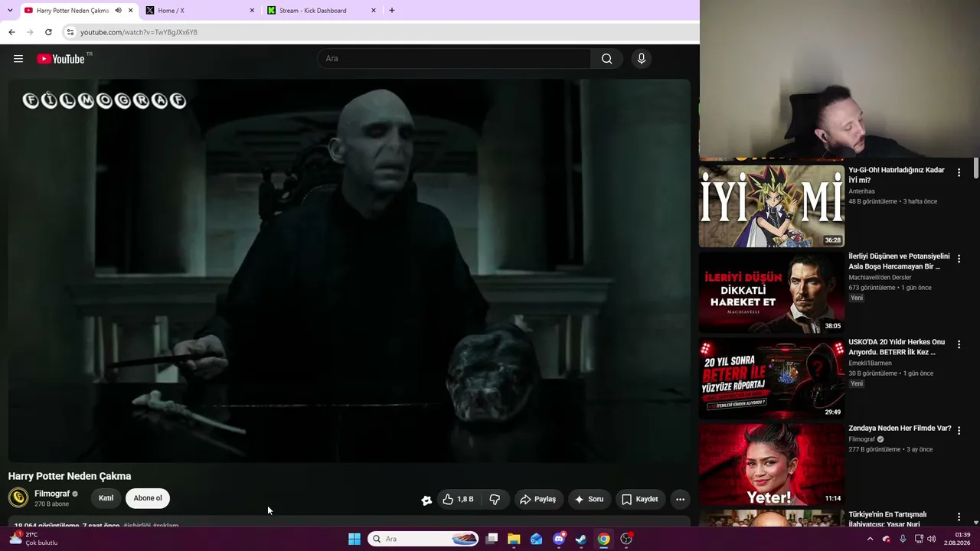Click the YouTube search field
980x551 pixels.
(454, 59)
